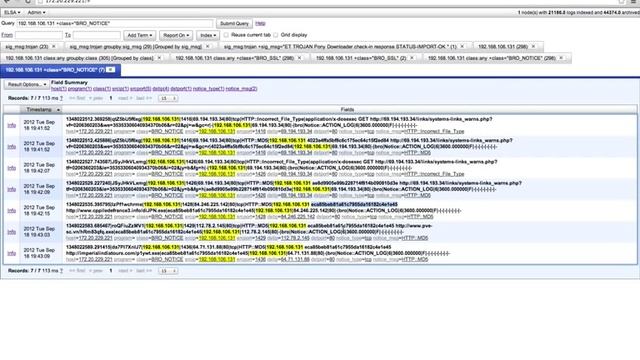Click the dstip 84.246.225.142 field value
Viewport: 640px width, 360px height.
click(x=297, y=217)
